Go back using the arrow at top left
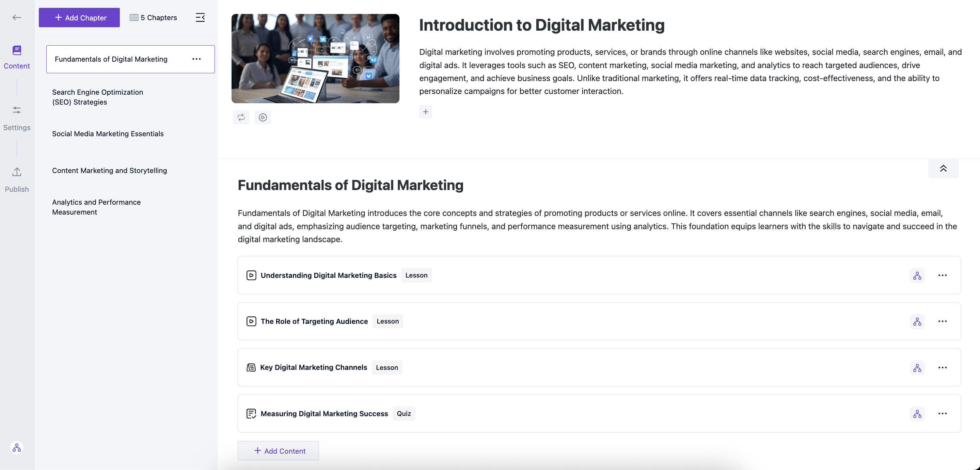The width and height of the screenshot is (980, 470). coord(17,17)
